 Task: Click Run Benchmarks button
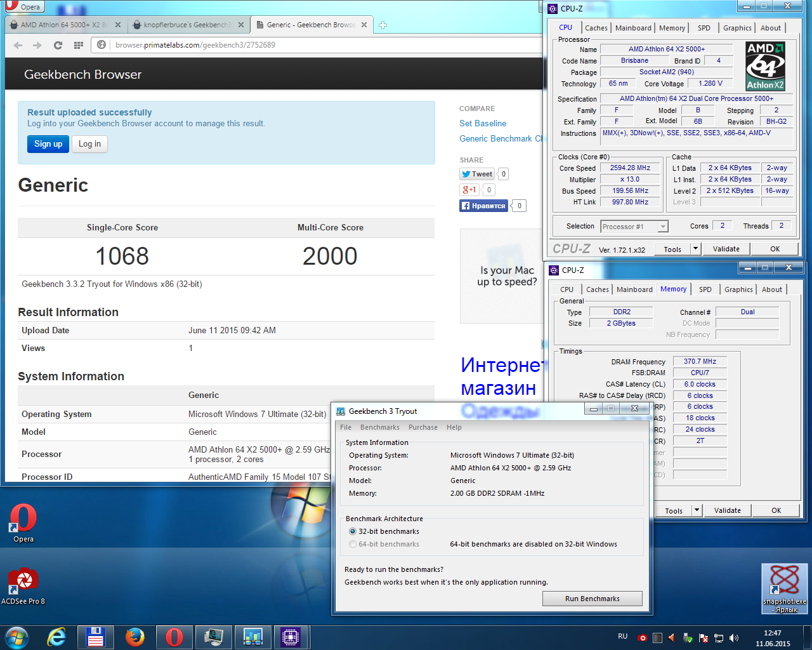(593, 599)
